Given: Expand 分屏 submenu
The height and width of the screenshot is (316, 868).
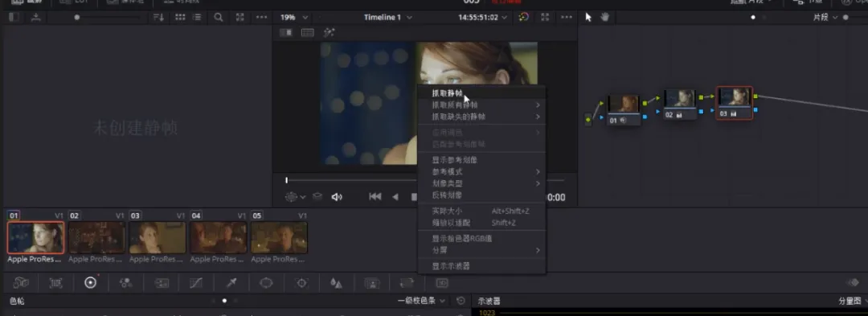Looking at the screenshot, I should [481, 250].
